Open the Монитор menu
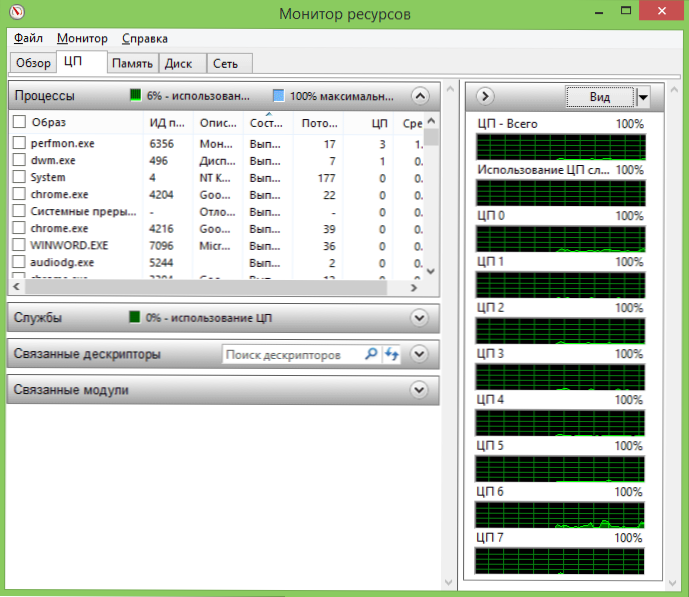The image size is (689, 597). point(82,38)
